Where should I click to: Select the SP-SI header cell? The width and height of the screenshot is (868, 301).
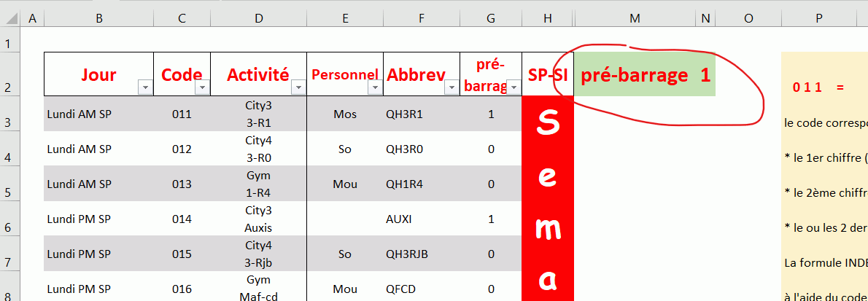548,74
